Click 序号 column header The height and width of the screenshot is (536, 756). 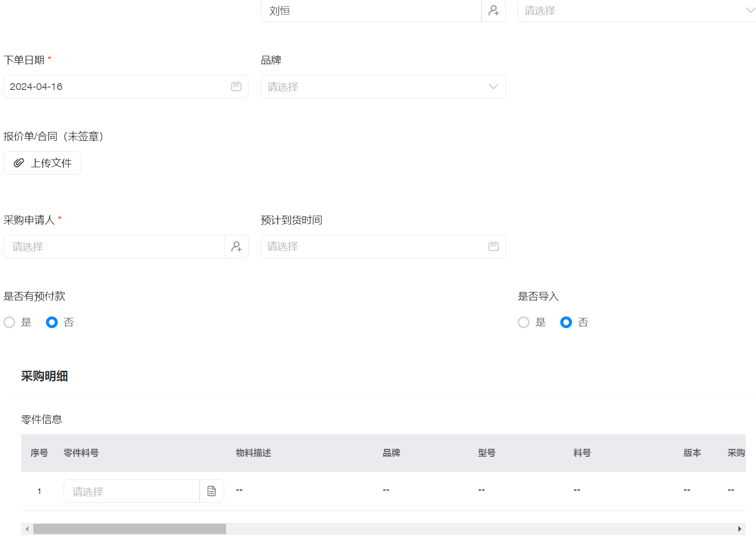[39, 453]
